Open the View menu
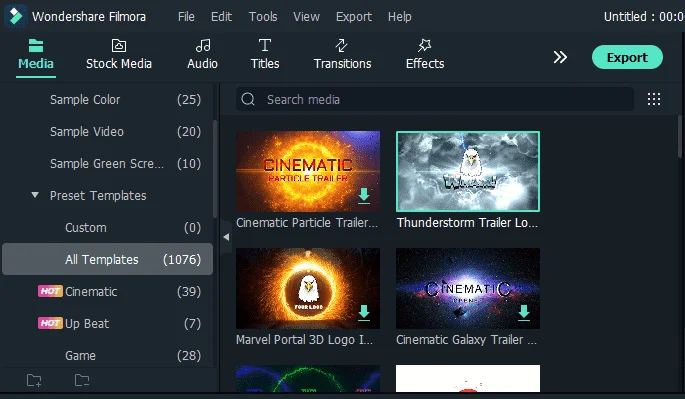685x399 pixels. 306,17
